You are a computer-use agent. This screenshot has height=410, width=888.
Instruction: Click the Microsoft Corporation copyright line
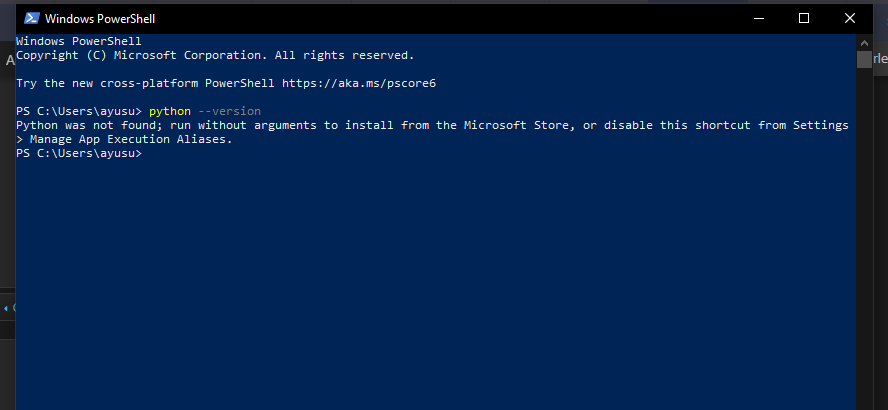pyautogui.click(x=215, y=55)
